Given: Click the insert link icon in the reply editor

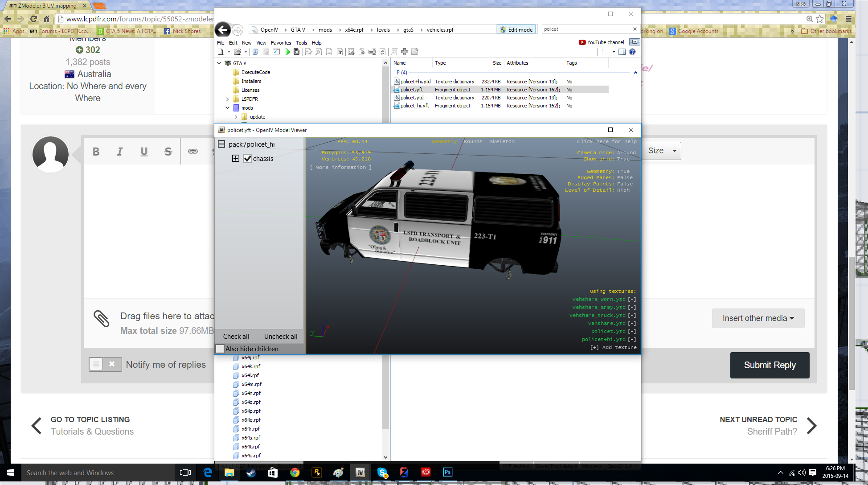Looking at the screenshot, I should [192, 152].
